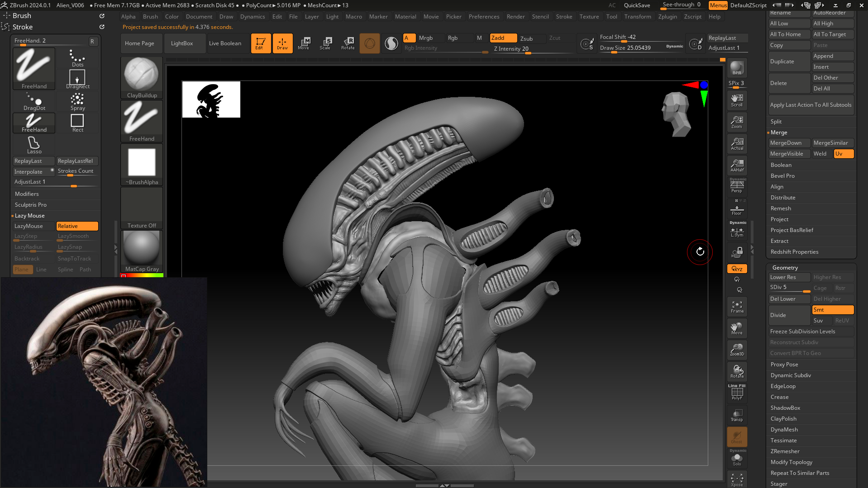
Task: Click the Frame mesh icon
Action: (737, 307)
